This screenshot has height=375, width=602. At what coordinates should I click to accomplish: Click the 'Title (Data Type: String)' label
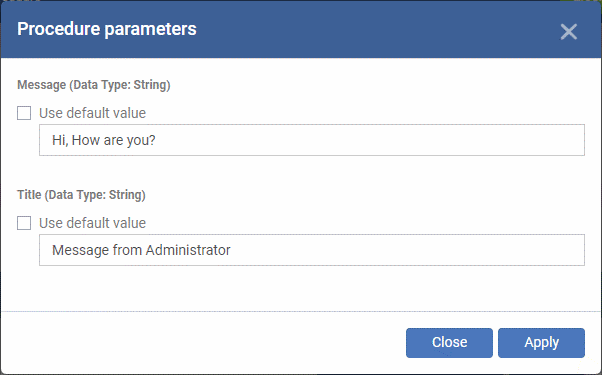[x=81, y=195]
